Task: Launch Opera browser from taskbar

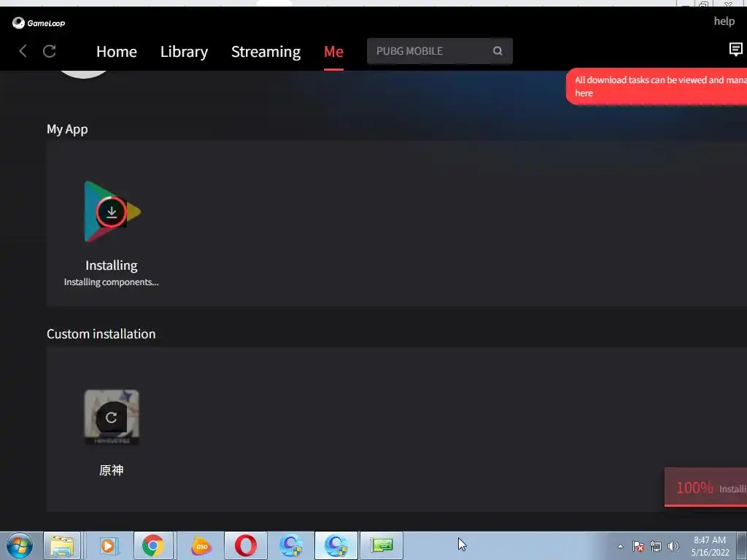Action: coord(246,545)
